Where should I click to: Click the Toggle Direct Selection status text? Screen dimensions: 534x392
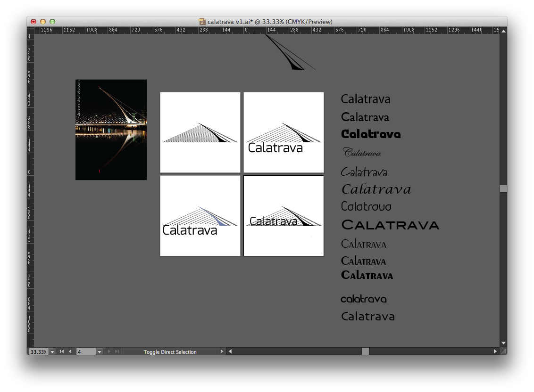click(x=170, y=352)
